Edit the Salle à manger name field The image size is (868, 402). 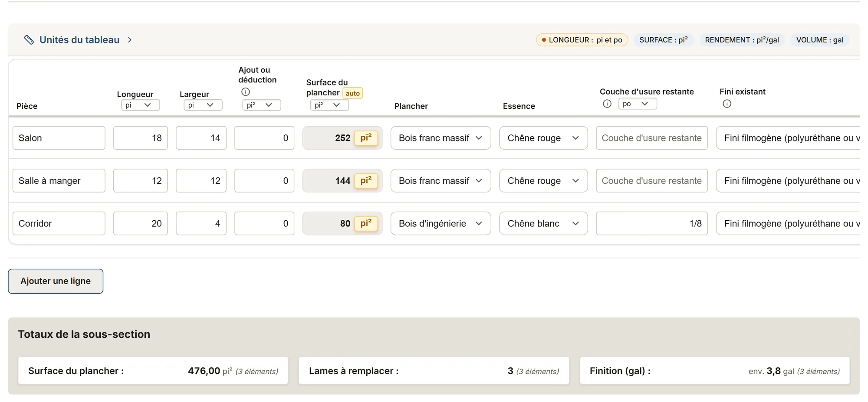click(59, 181)
